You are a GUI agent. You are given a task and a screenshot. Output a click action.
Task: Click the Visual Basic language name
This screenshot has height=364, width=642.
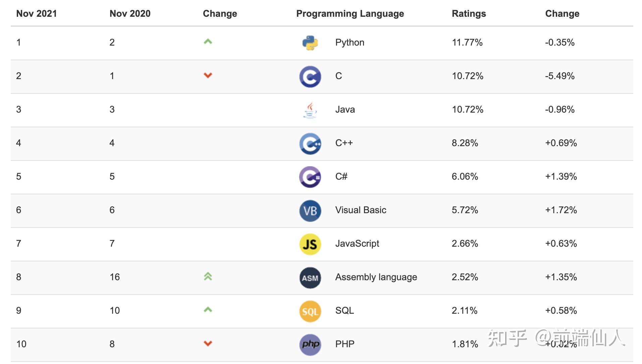[x=361, y=210]
